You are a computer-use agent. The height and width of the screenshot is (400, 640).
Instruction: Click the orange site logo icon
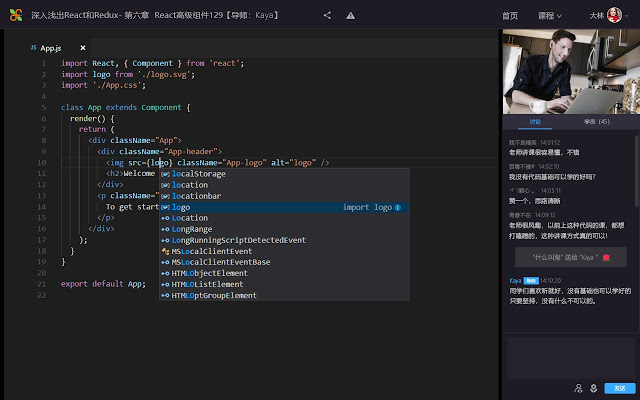point(16,15)
